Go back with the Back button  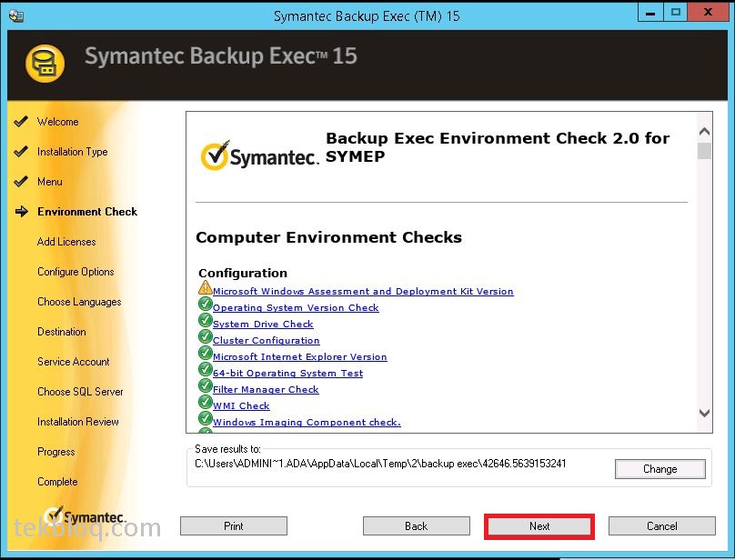417,526
